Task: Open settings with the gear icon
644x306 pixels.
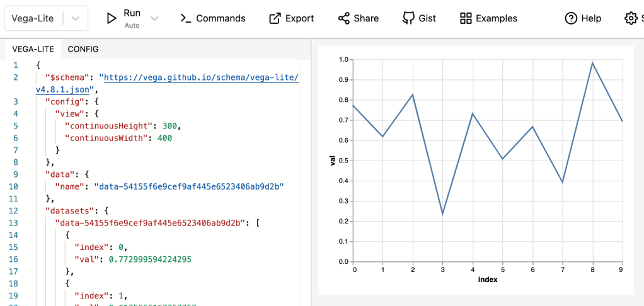Action: coord(631,18)
